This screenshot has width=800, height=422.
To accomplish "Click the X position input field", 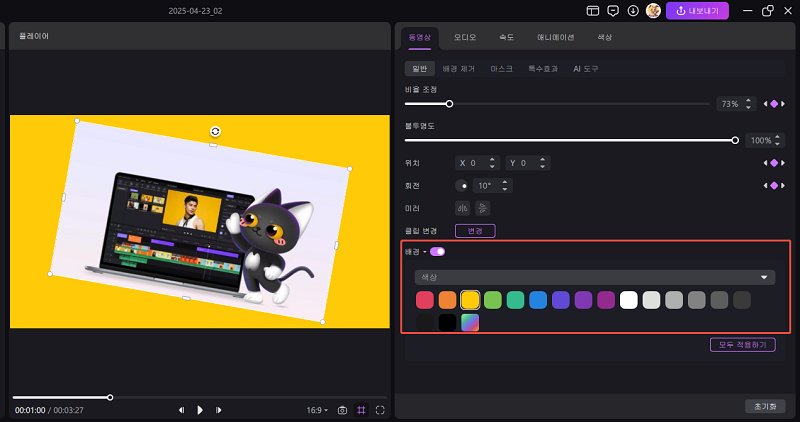I will pos(477,163).
